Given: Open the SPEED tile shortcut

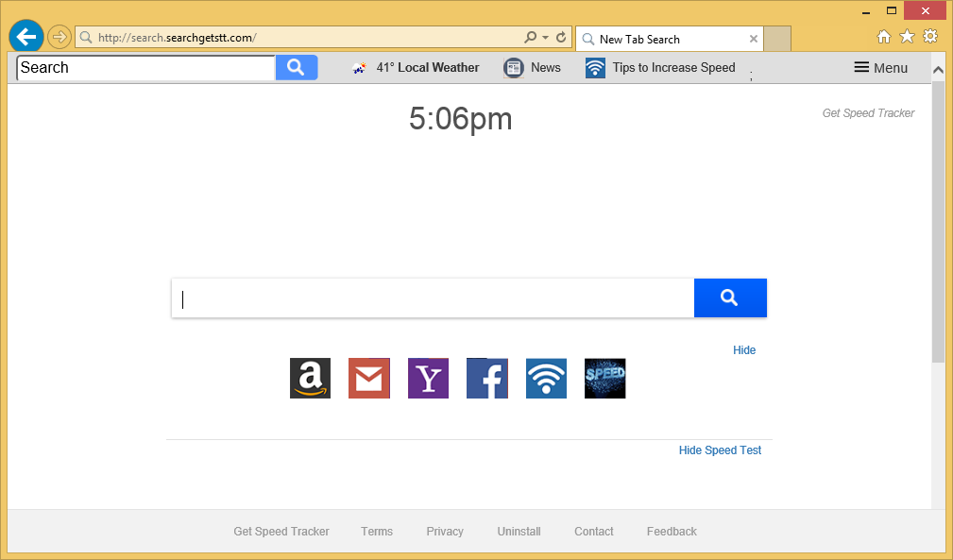Looking at the screenshot, I should coord(604,379).
